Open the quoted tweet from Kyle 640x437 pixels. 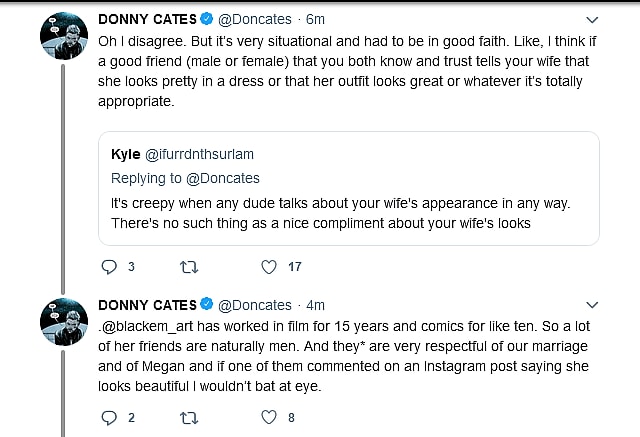point(348,210)
